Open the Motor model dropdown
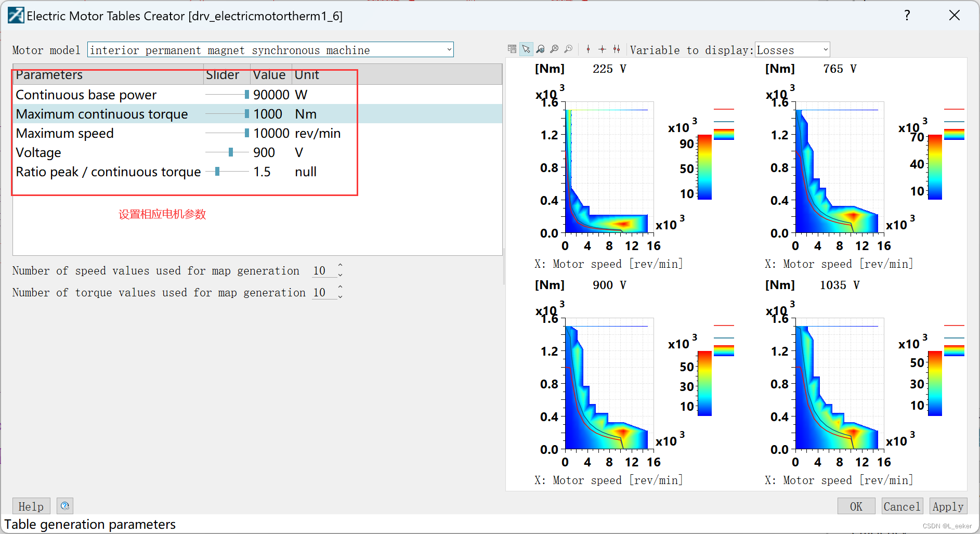The height and width of the screenshot is (534, 980). coord(449,49)
